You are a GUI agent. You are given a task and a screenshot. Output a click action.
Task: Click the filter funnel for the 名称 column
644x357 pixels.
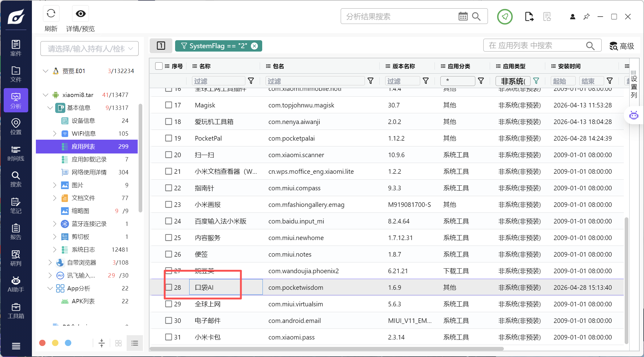(x=251, y=81)
